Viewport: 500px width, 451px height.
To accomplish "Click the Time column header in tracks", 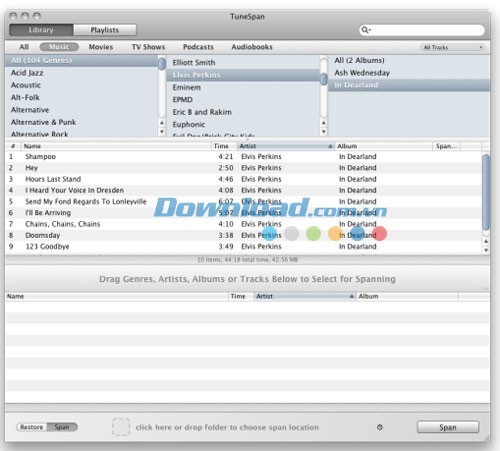I will pos(224,146).
